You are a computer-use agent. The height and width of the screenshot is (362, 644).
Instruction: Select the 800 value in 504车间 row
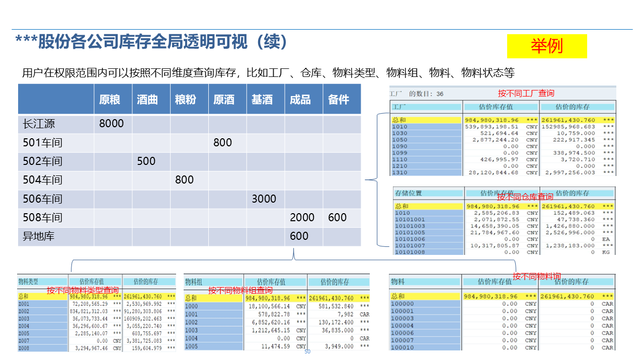[185, 180]
